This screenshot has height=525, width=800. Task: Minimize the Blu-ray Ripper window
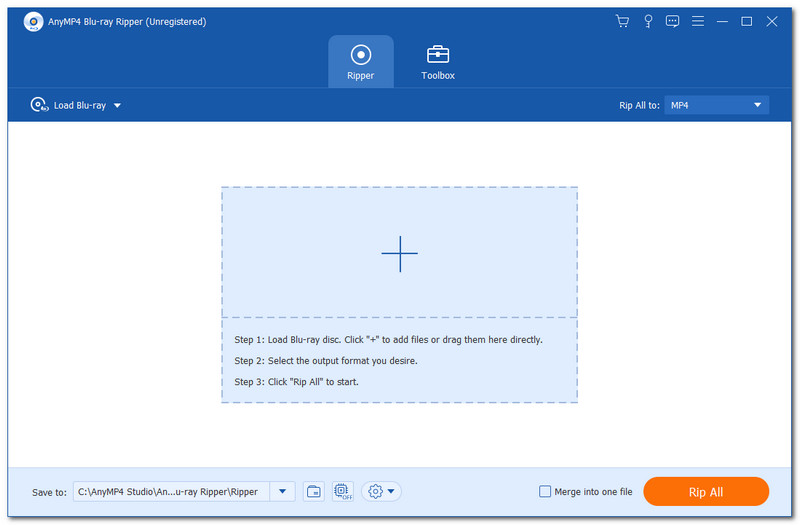coord(722,21)
